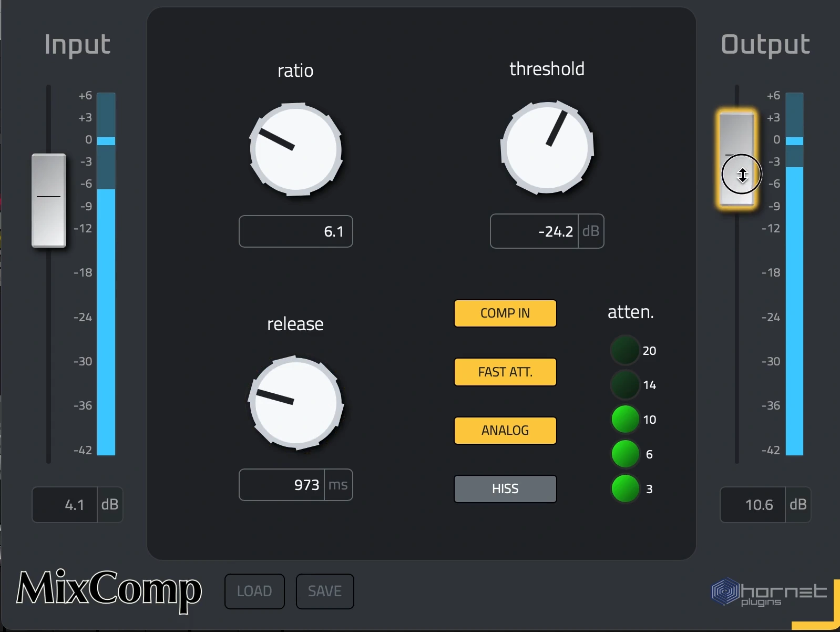
Task: Click the 3 dB attenuation LED
Action: [x=625, y=489]
